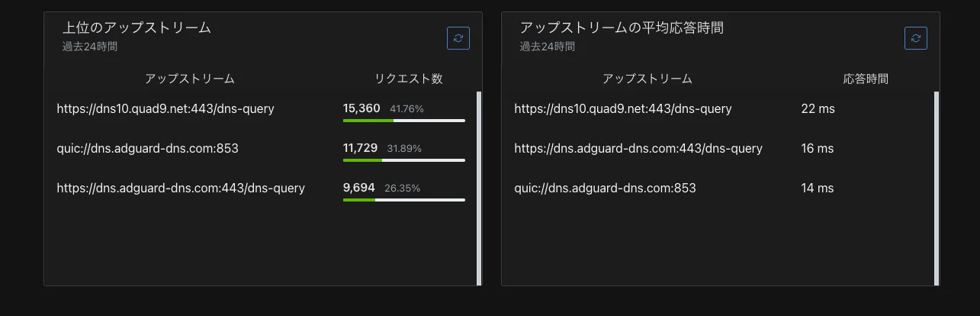The image size is (980, 316).
Task: Click dns10.quad9.net entry in top upstreams
Action: tap(165, 109)
